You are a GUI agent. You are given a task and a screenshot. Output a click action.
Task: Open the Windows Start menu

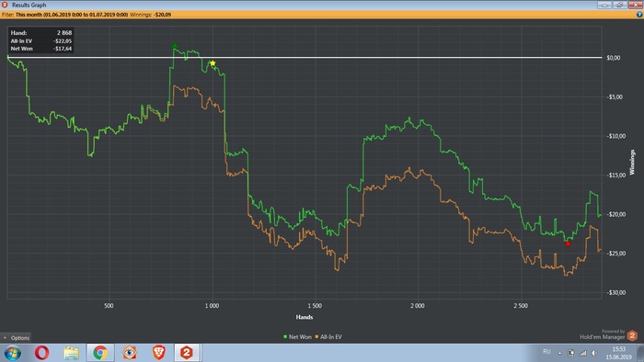(x=13, y=353)
